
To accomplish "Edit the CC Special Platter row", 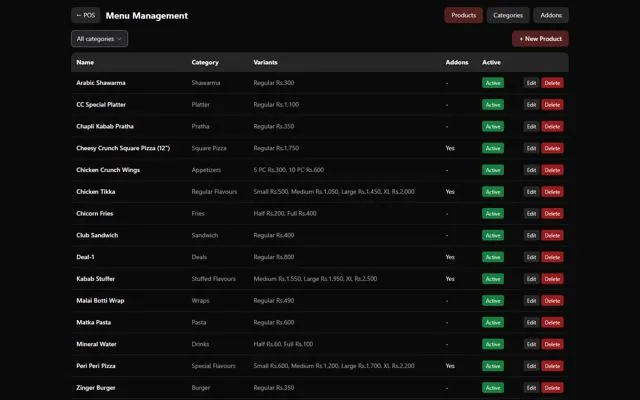I will pyautogui.click(x=531, y=104).
